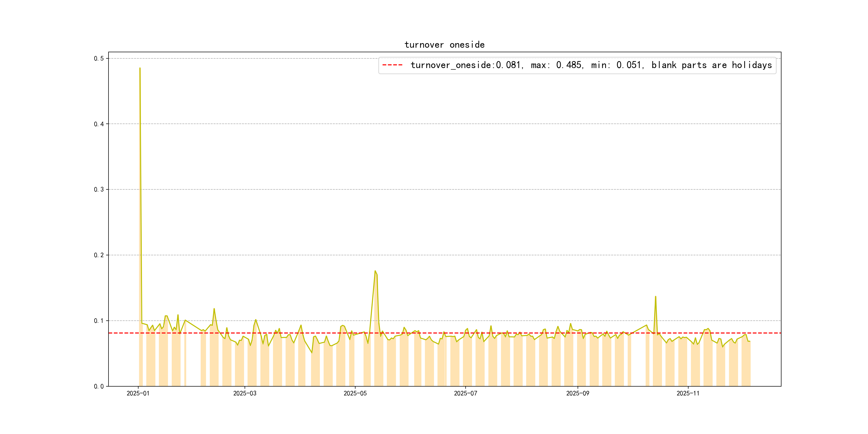The image size is (868, 434).
Task: Click the 0.2 y-axis tick label
Action: (x=99, y=255)
